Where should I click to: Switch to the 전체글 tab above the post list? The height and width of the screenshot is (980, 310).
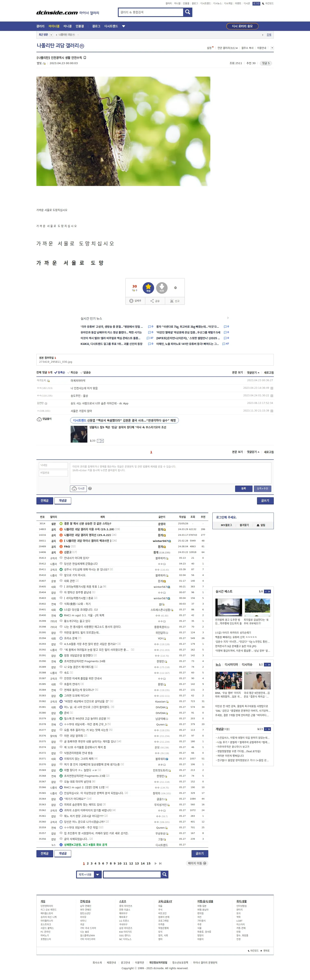[x=45, y=501]
